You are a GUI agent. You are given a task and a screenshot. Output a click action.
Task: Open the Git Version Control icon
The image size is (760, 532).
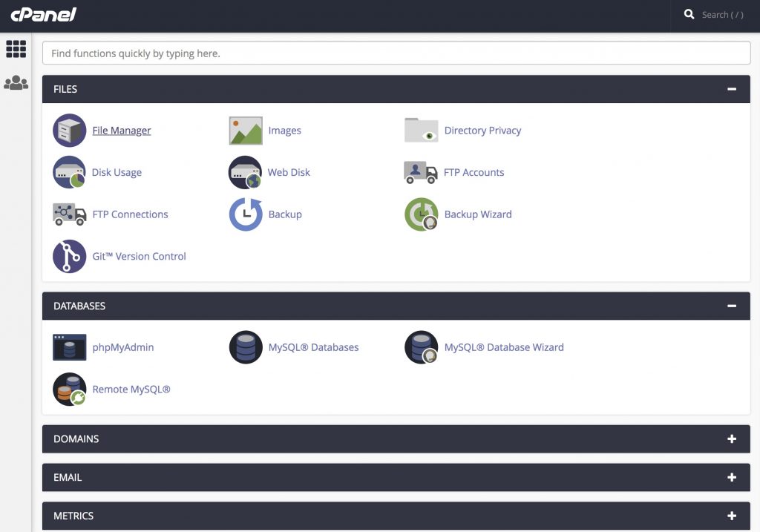(x=69, y=256)
